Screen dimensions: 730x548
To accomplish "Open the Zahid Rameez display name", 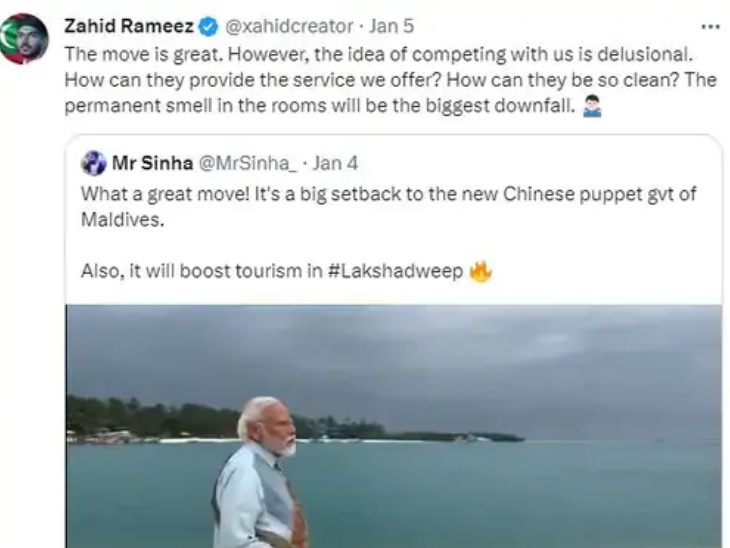I will click(129, 26).
